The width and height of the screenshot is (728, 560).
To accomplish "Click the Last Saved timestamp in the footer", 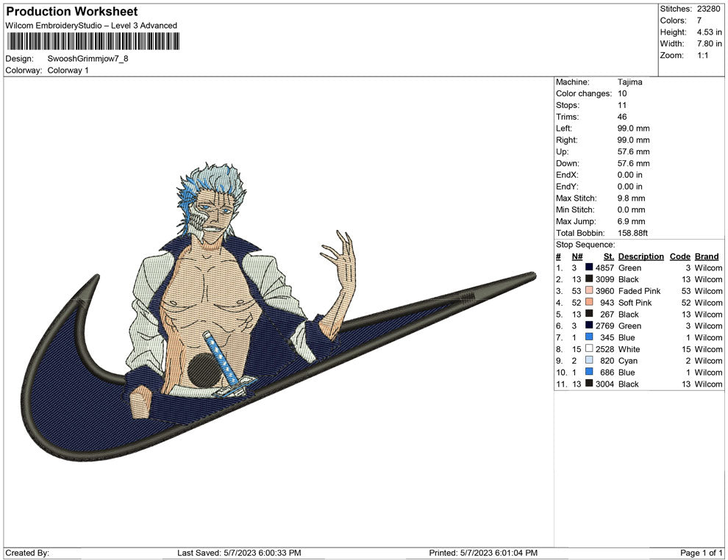I will coord(239,553).
